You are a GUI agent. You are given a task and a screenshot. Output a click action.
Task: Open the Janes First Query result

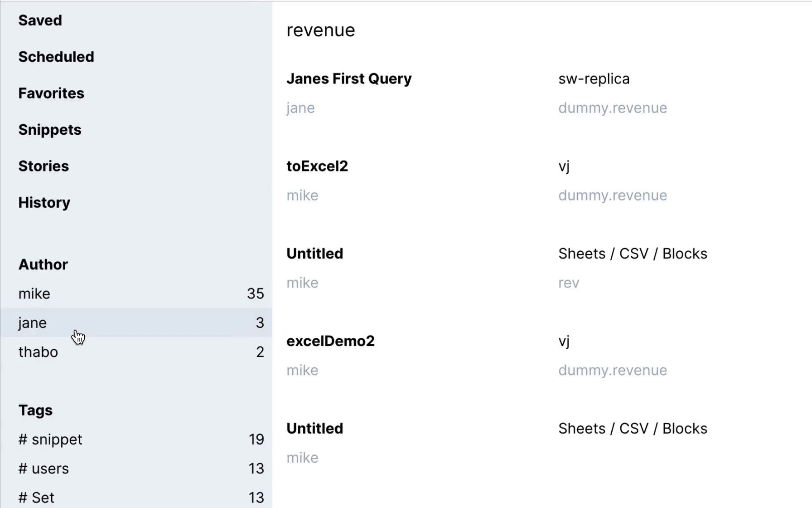tap(349, 78)
